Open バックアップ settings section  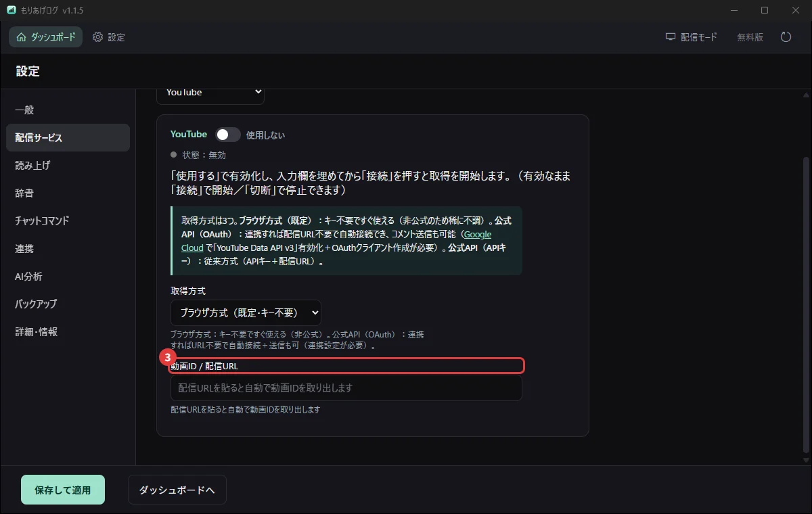68,304
